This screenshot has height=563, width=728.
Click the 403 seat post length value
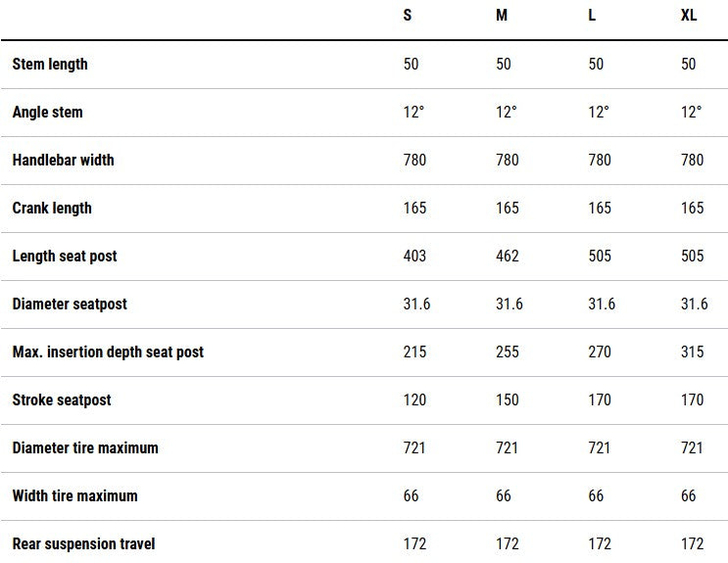[414, 256]
